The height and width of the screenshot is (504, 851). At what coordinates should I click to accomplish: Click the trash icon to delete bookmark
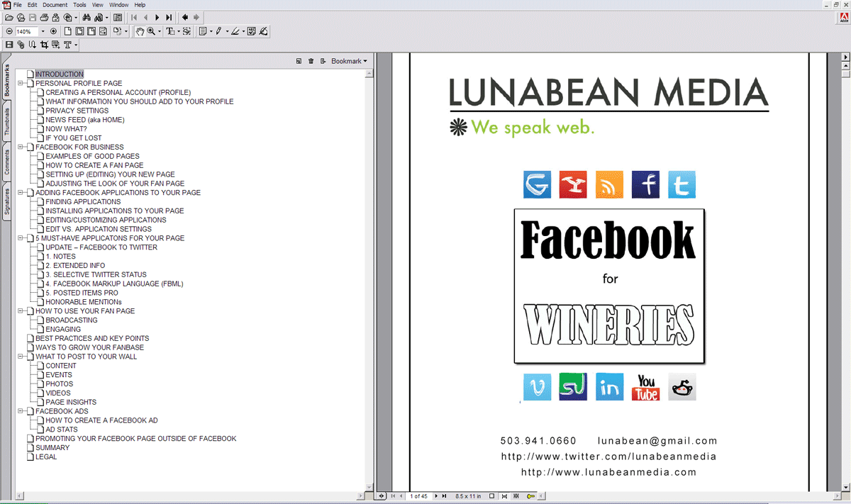tap(311, 61)
